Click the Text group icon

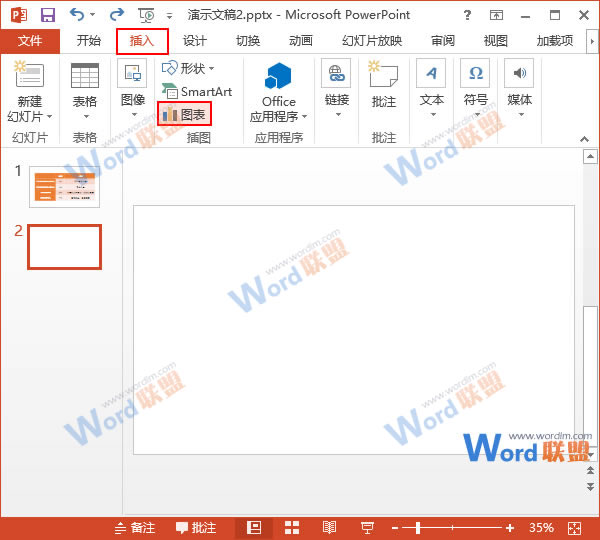tap(431, 73)
